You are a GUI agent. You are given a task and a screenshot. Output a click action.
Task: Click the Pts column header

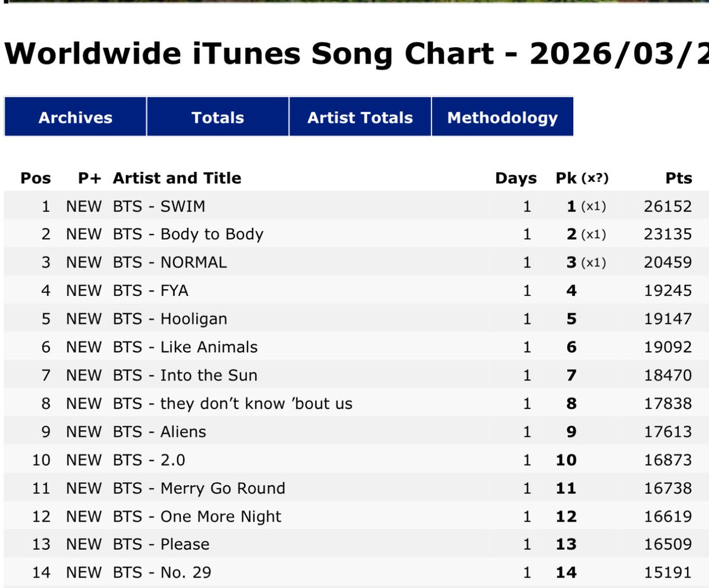(678, 178)
